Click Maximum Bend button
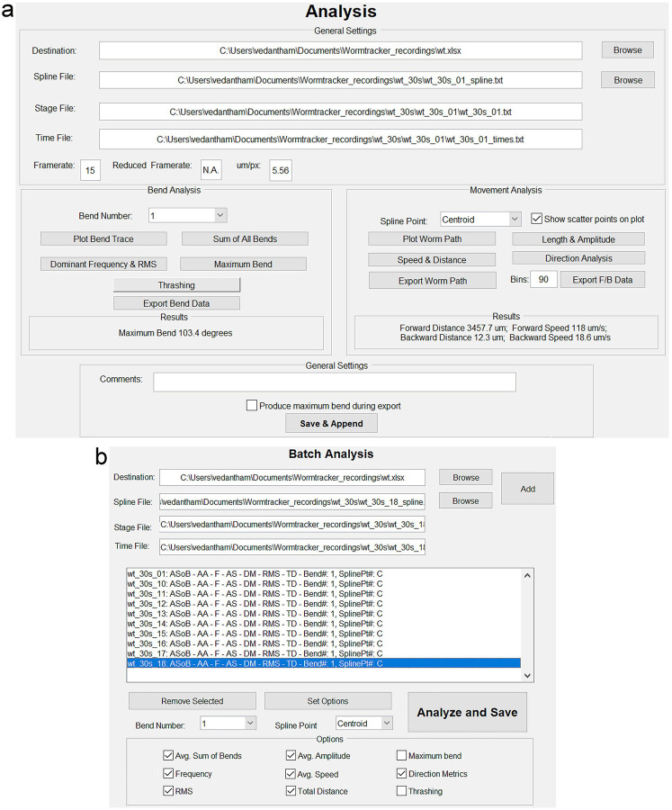The image size is (672, 810). [243, 264]
